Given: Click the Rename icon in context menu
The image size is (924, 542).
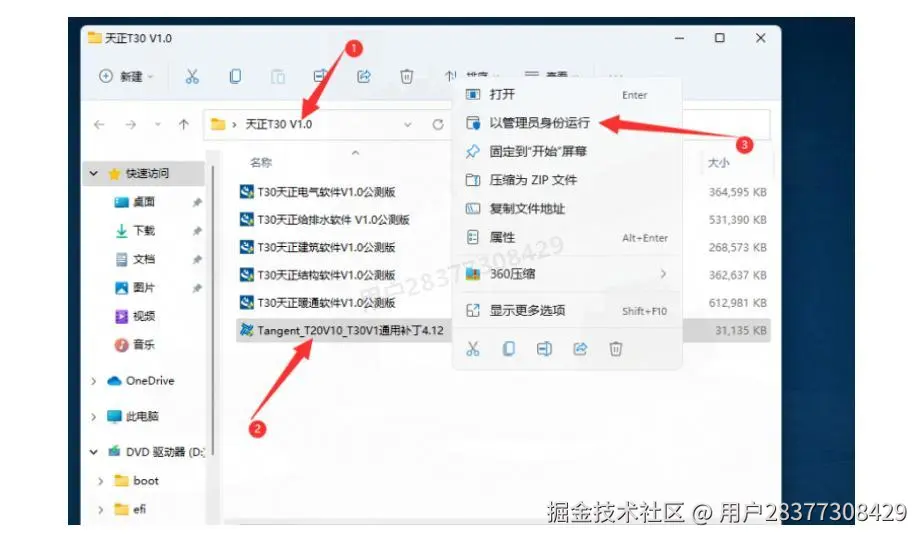Looking at the screenshot, I should [x=544, y=349].
